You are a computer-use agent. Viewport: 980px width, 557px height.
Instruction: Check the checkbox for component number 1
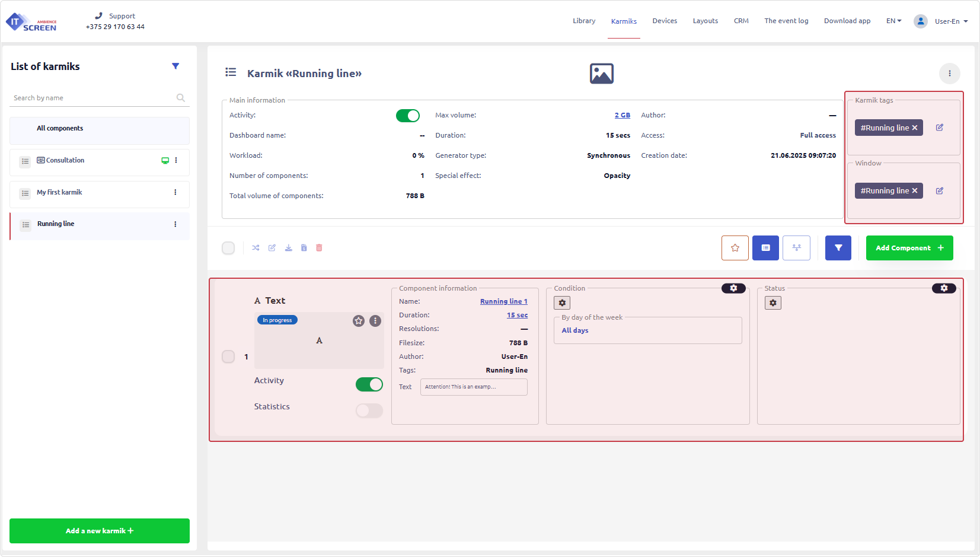[228, 357]
